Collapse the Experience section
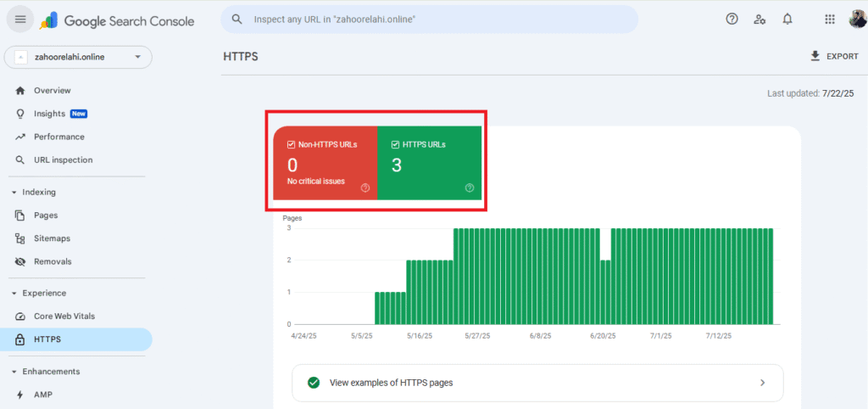The image size is (868, 409). (14, 293)
